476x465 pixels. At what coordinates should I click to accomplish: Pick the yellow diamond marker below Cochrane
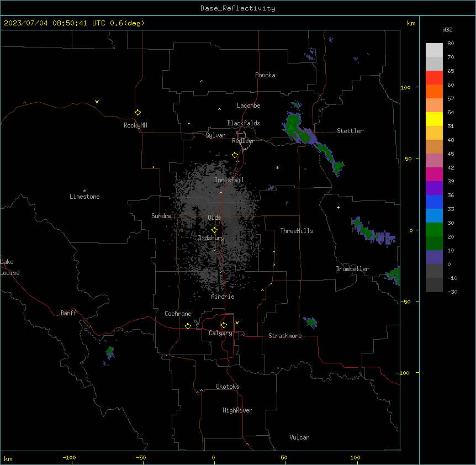tap(188, 326)
